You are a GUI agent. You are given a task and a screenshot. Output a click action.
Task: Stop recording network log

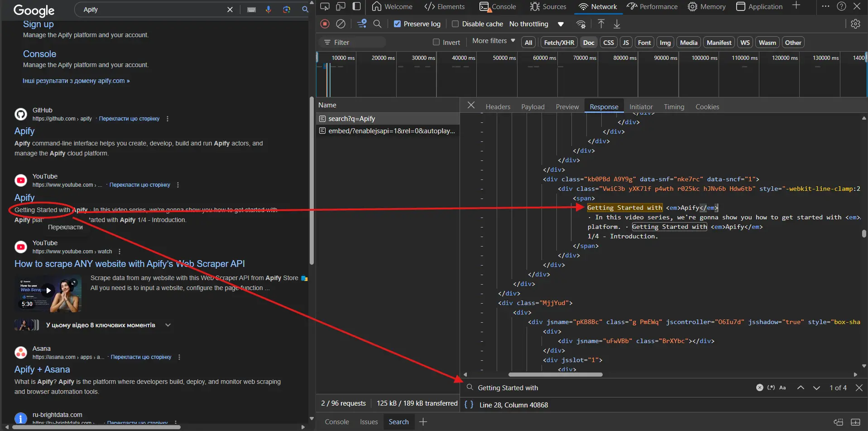(325, 24)
